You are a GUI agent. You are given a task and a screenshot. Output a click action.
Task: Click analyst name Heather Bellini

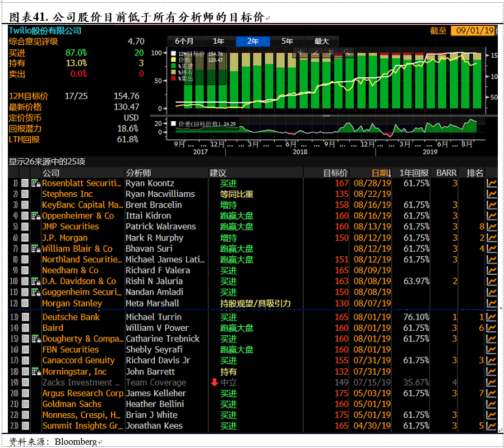click(155, 404)
